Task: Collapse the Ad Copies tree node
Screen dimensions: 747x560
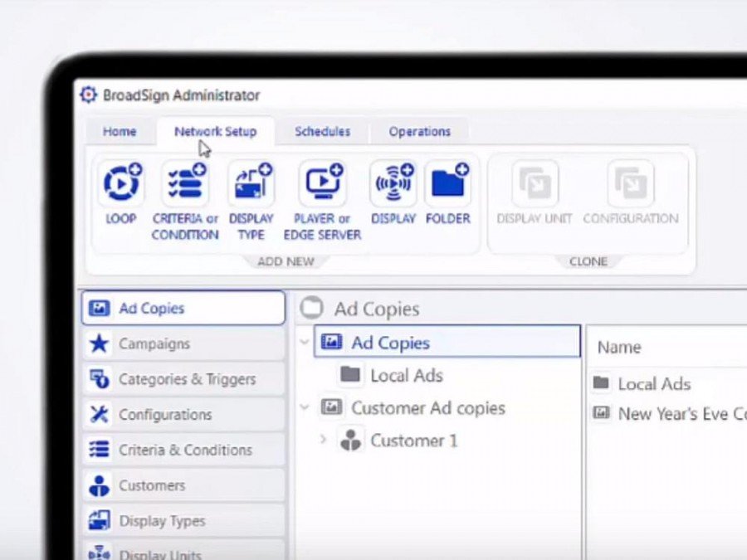Action: point(304,342)
